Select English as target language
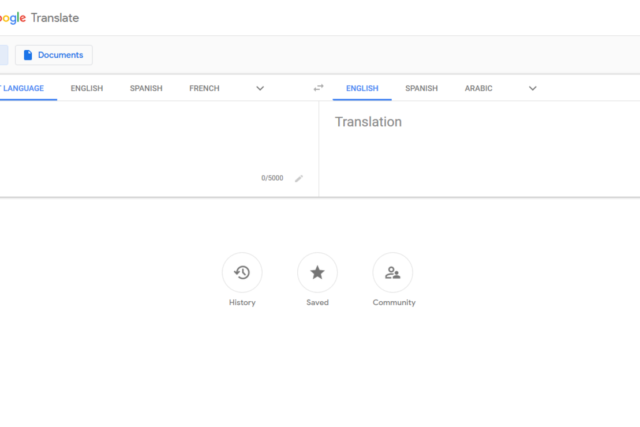Viewport: 640px width, 427px height. (362, 88)
